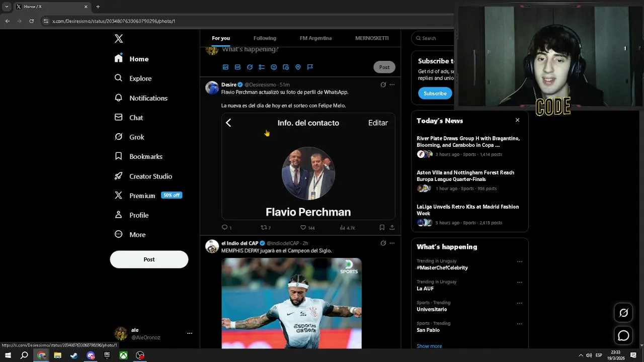Switch to the Following tab
The image size is (644, 362).
pos(265,38)
